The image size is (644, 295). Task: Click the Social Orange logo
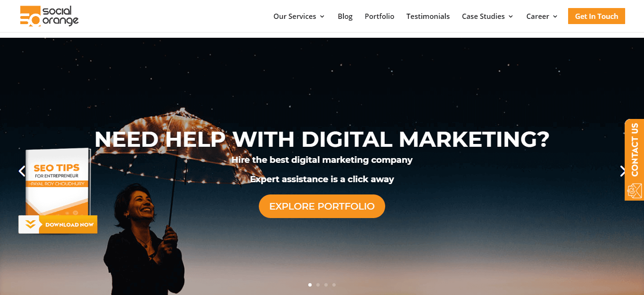coord(50,16)
